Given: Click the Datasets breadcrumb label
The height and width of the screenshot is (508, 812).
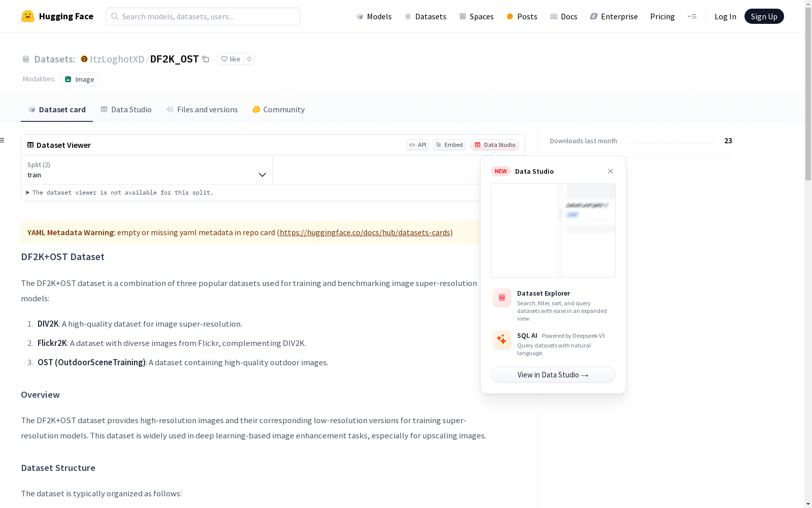Looking at the screenshot, I should 55,59.
